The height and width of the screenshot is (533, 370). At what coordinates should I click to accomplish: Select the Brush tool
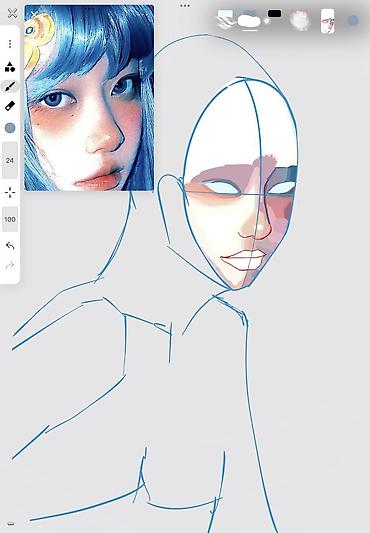(10, 87)
